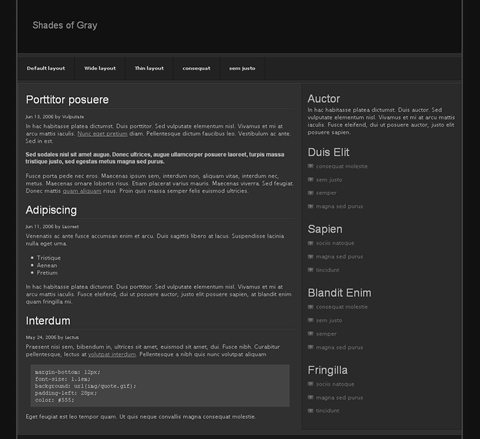Click the Jun 13, 2006 post date
Image resolution: width=480 pixels, height=439 pixels.
click(39, 117)
